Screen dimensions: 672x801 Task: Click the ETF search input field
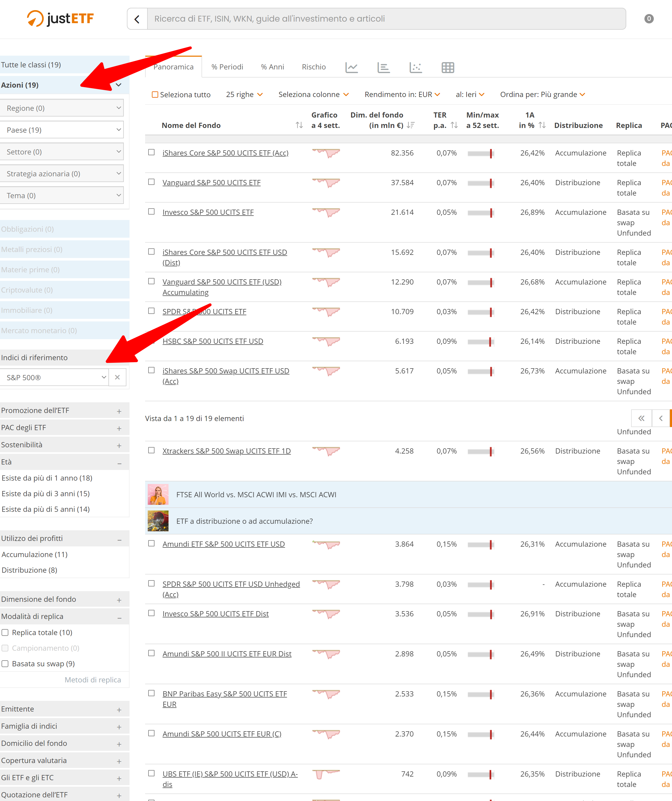387,19
